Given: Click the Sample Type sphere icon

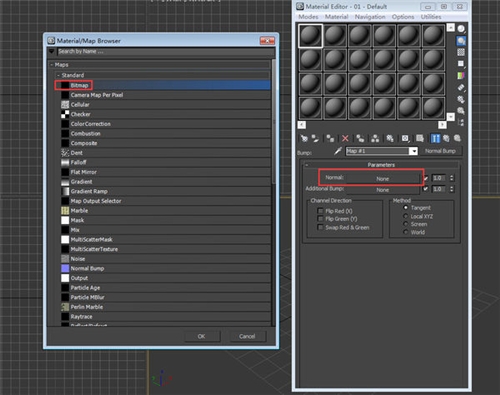Looking at the screenshot, I should point(461,29).
